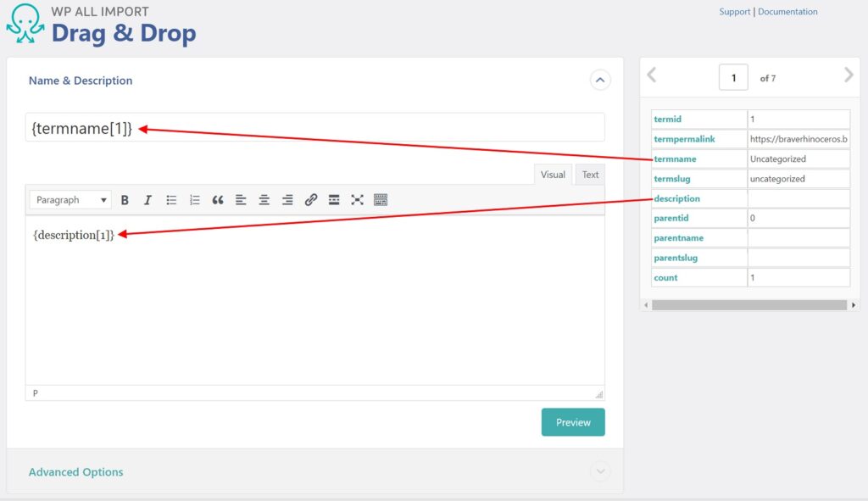The width and height of the screenshot is (868, 501).
Task: Select the description field name
Action: (676, 198)
